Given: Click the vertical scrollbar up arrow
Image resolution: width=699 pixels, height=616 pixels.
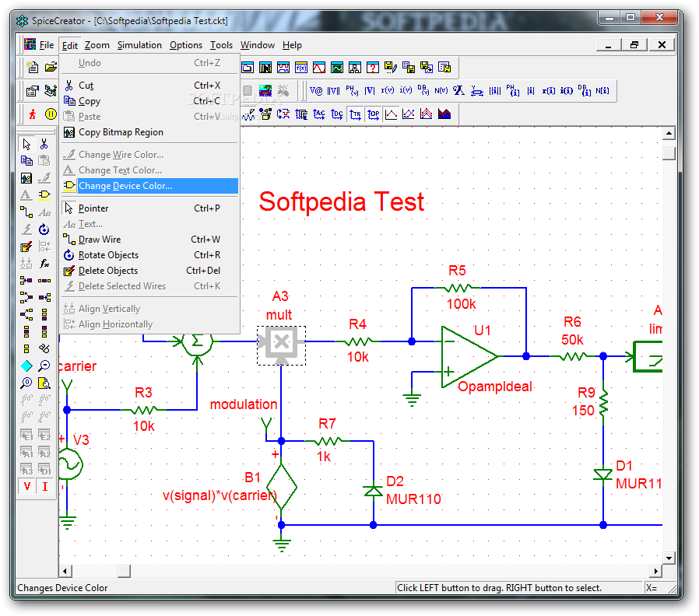Looking at the screenshot, I should [669, 133].
